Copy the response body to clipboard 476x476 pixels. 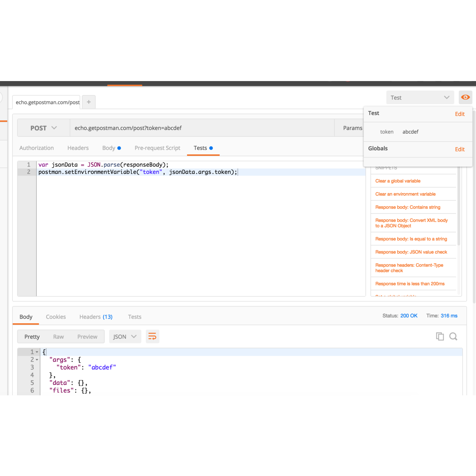pyautogui.click(x=440, y=336)
